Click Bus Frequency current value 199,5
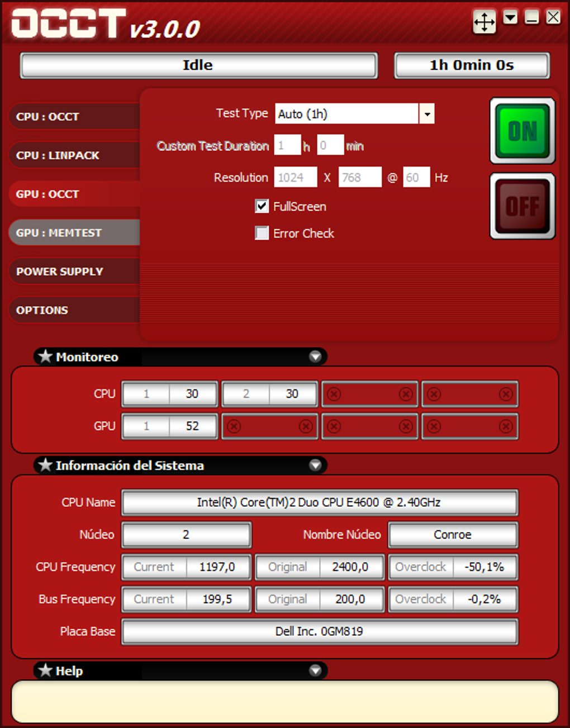The height and width of the screenshot is (728, 570). tap(217, 599)
